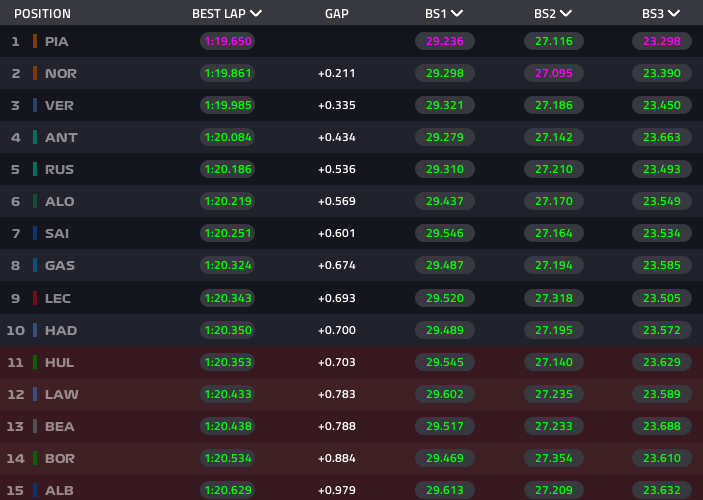Select the GAP column header
The height and width of the screenshot is (500, 703).
(x=336, y=14)
